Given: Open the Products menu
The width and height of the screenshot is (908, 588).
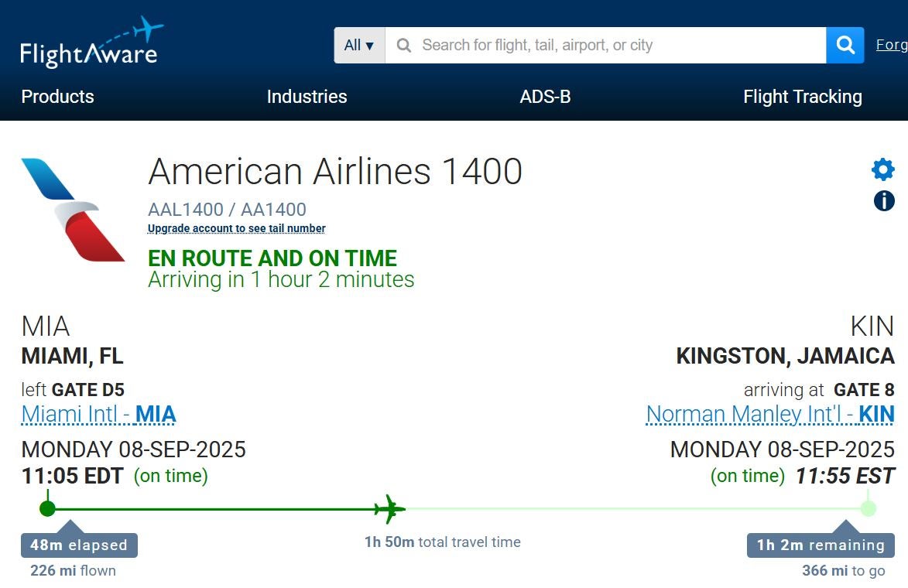Looking at the screenshot, I should pos(57,97).
